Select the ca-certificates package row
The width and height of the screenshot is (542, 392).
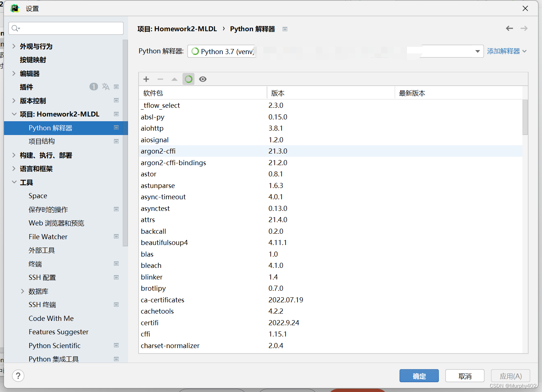point(330,300)
